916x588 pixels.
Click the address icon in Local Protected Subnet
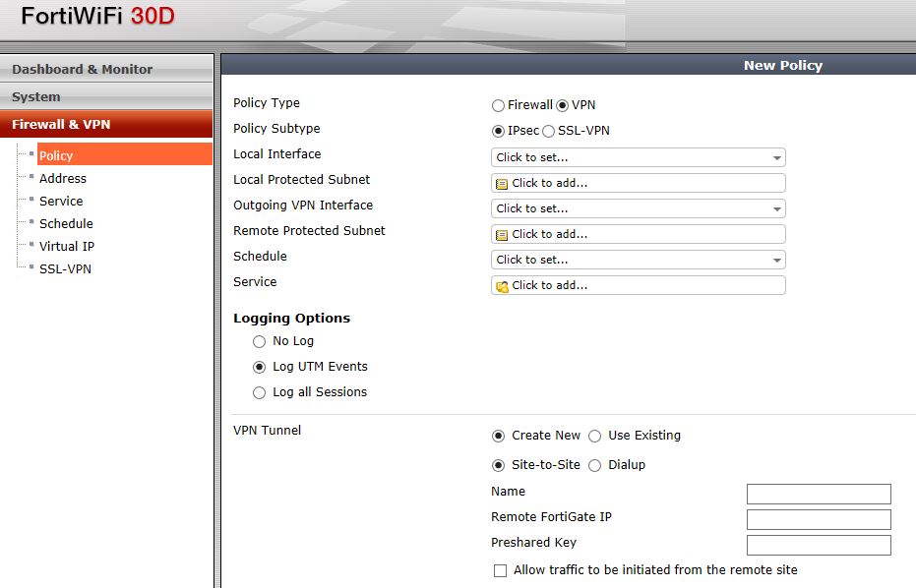click(501, 184)
